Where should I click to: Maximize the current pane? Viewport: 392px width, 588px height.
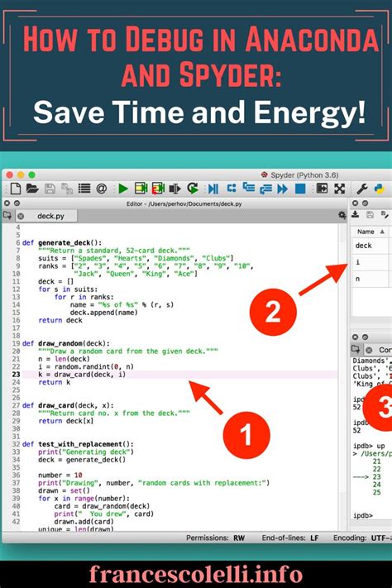point(322,189)
